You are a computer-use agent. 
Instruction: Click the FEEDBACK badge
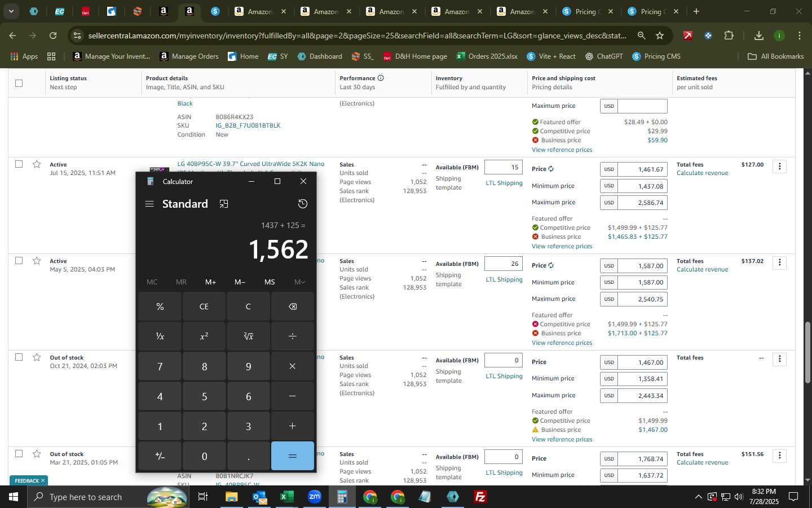(x=29, y=481)
